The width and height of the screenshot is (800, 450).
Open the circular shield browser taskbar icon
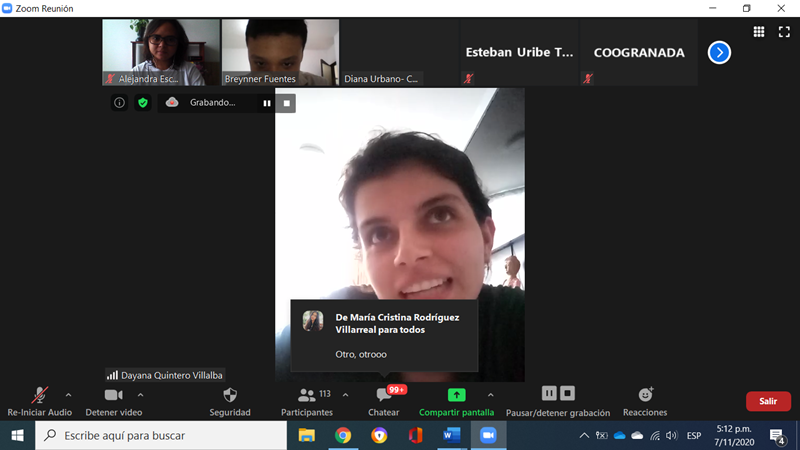pyautogui.click(x=379, y=436)
